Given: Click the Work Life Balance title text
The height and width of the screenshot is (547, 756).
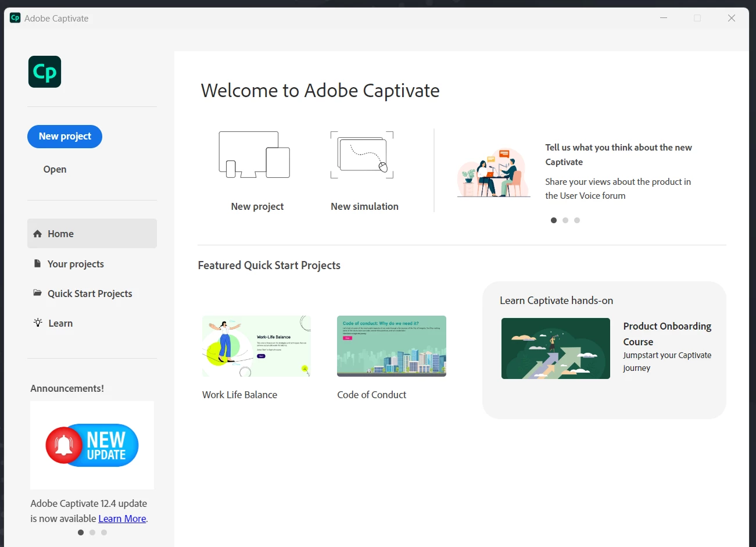Looking at the screenshot, I should click(x=239, y=395).
